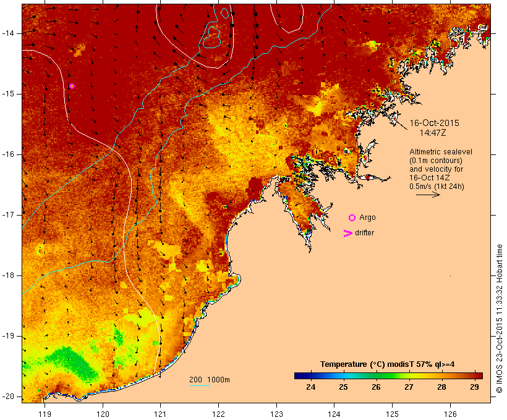Click the dark red 29°C end of colorbar

pyautogui.click(x=478, y=376)
